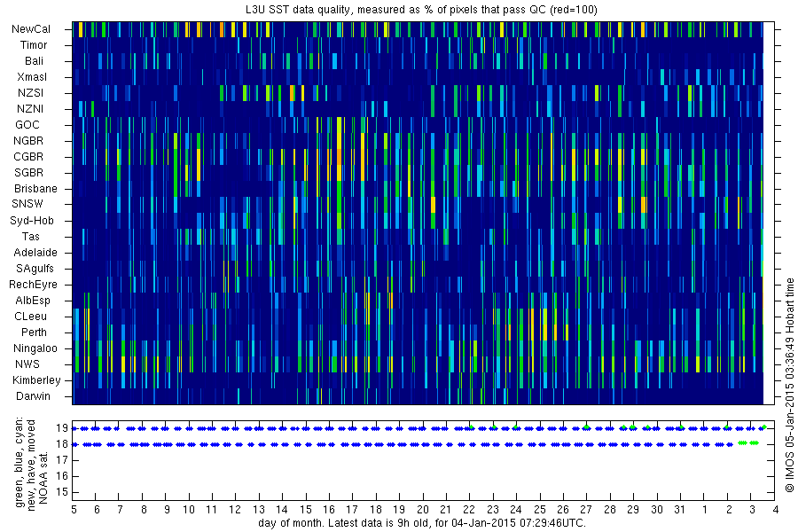Viewport: 798px width, 532px height.
Task: Select the XmasI row label
Action: pyautogui.click(x=32, y=77)
